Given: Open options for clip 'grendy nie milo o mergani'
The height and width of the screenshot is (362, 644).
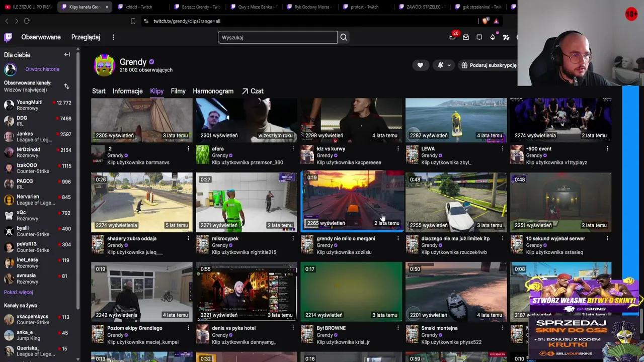Looking at the screenshot, I should tap(398, 238).
